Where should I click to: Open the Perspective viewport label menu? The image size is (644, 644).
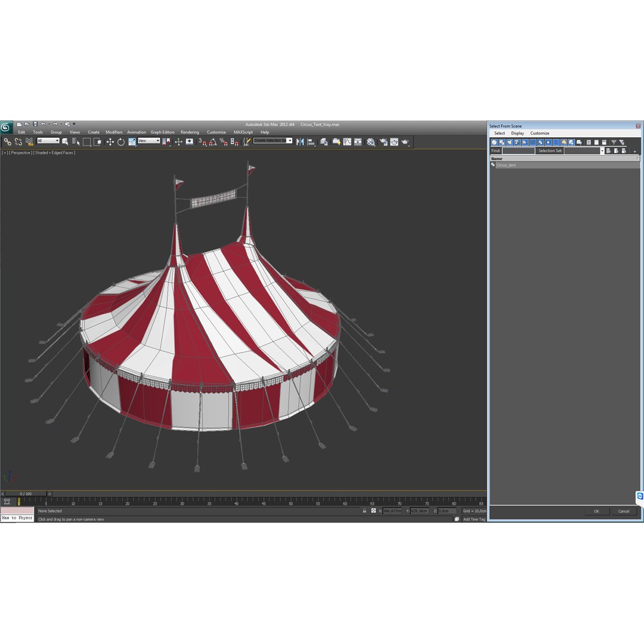click(x=20, y=153)
